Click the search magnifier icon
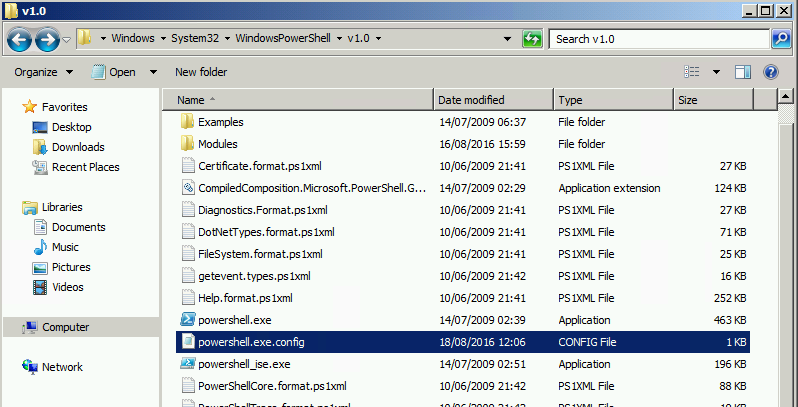 pos(781,39)
